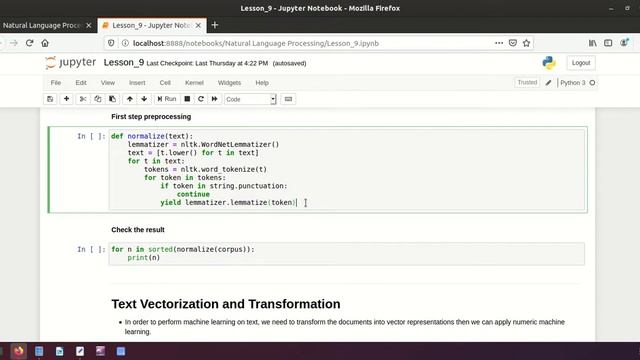The height and width of the screenshot is (360, 640).
Task: Open the Insert menu
Action: click(137, 82)
